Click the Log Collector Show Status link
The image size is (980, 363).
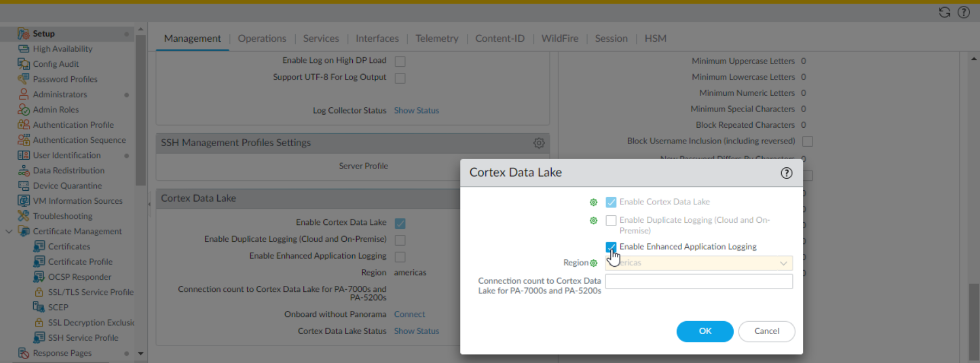pyautogui.click(x=416, y=110)
